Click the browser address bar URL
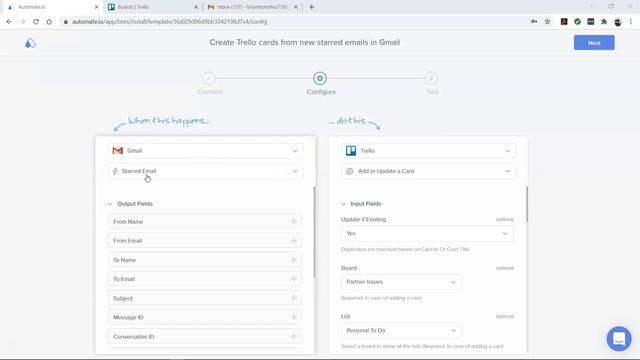The image size is (640, 360). coord(169,22)
